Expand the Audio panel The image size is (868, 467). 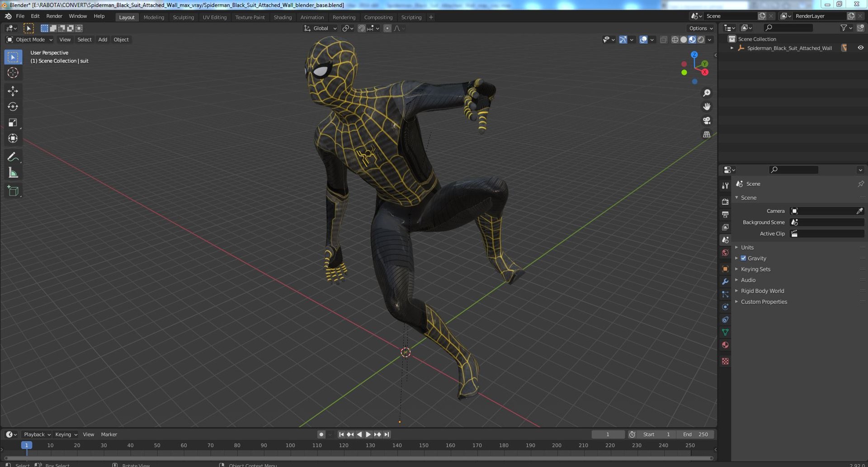point(748,280)
